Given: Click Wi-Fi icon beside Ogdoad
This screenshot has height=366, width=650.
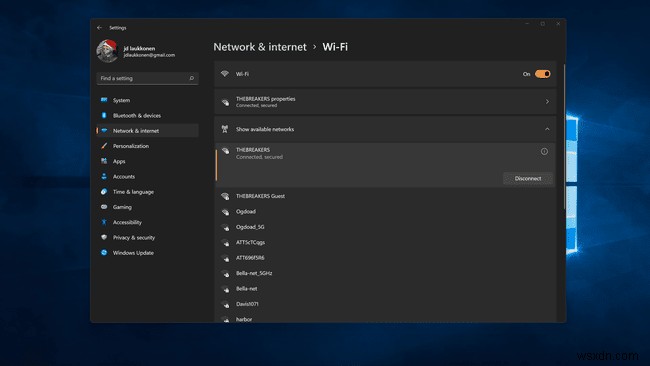Looking at the screenshot, I should click(225, 212).
